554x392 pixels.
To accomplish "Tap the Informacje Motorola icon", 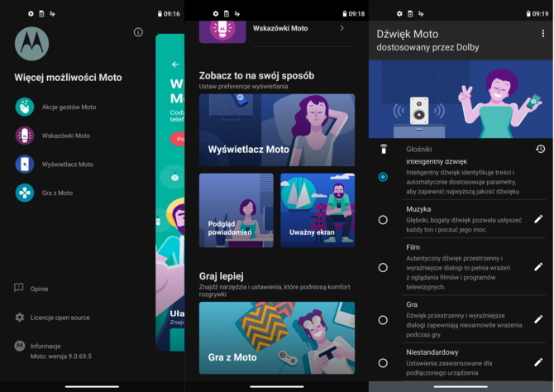I will [x=20, y=346].
